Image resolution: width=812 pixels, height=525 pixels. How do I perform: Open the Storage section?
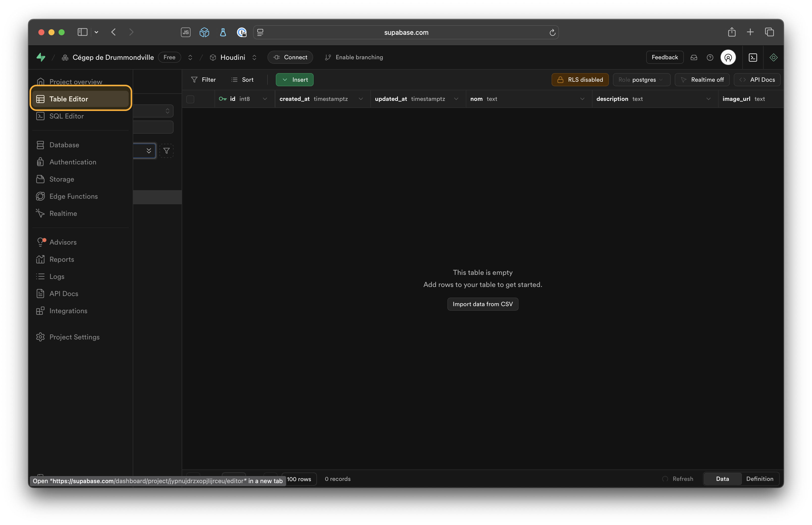(x=81, y=179)
